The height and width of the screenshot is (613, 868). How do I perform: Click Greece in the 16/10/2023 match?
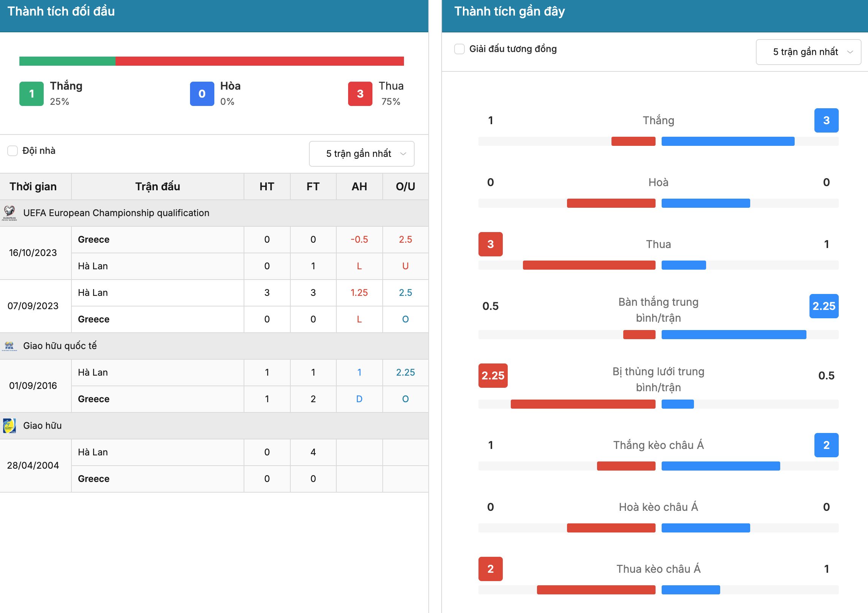pos(93,240)
